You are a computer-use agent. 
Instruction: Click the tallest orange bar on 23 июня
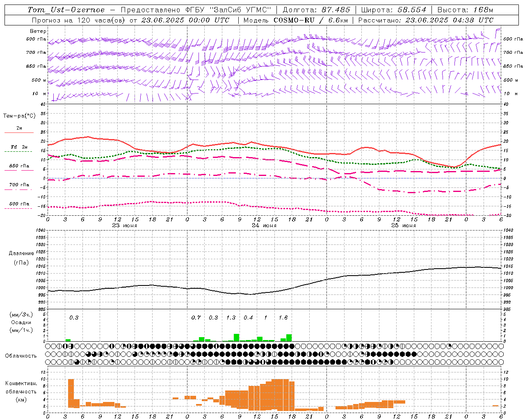71,393
